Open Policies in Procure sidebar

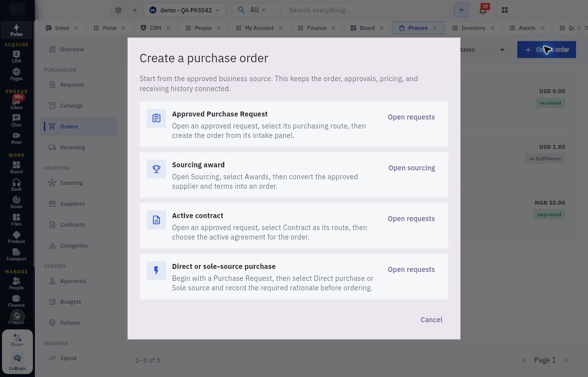pyautogui.click(x=78, y=323)
